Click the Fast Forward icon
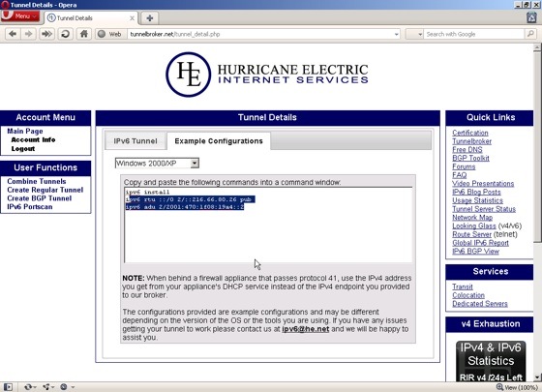 [x=46, y=34]
